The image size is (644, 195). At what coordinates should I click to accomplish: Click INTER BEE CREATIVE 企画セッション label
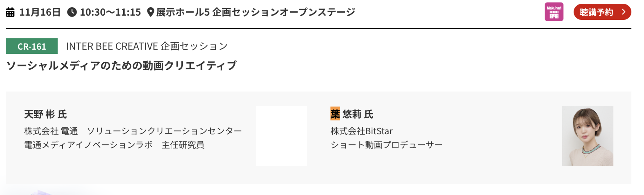click(147, 46)
